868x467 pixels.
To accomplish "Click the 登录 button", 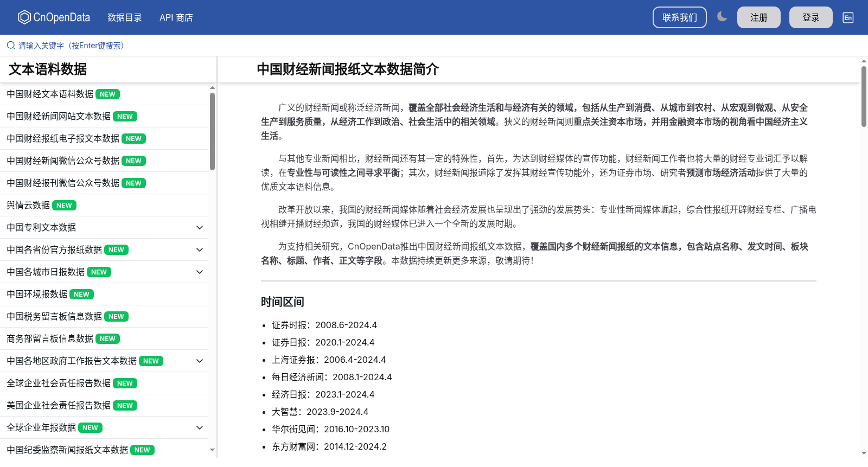I will 811,17.
